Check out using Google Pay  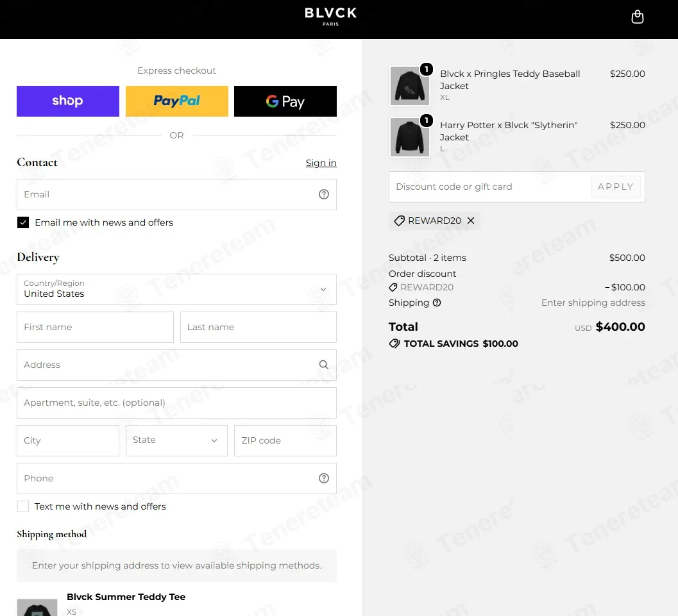click(285, 101)
